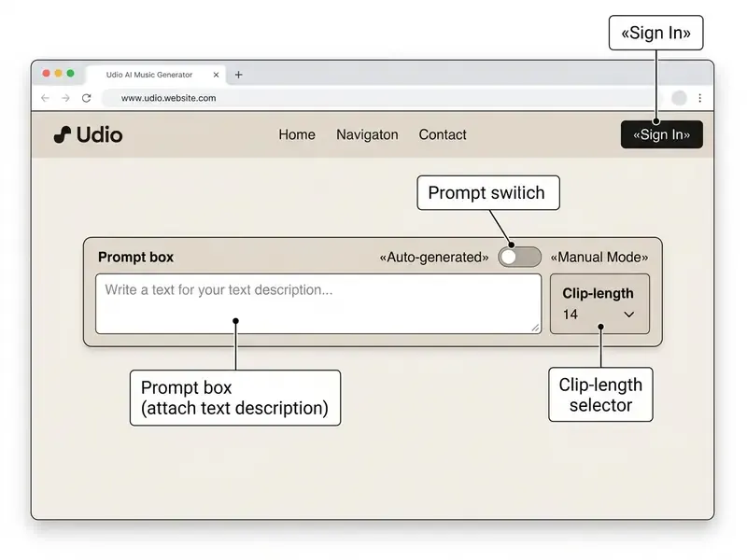The width and height of the screenshot is (747, 560).
Task: Go to the Home menu item
Action: click(297, 134)
